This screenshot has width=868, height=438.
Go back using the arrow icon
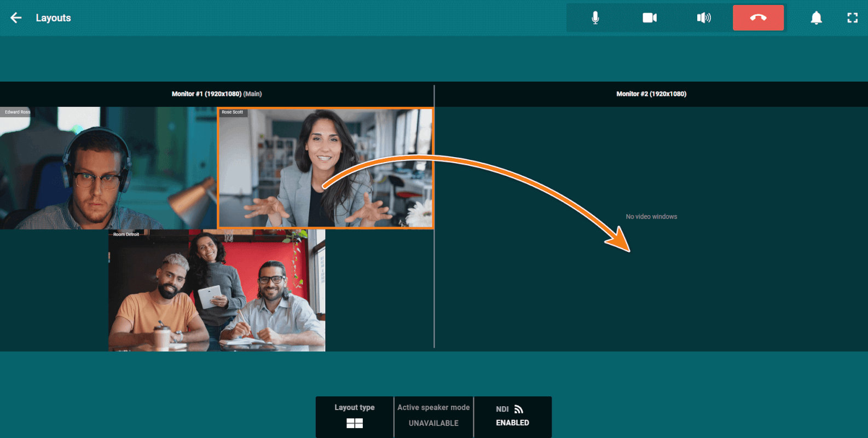click(16, 18)
